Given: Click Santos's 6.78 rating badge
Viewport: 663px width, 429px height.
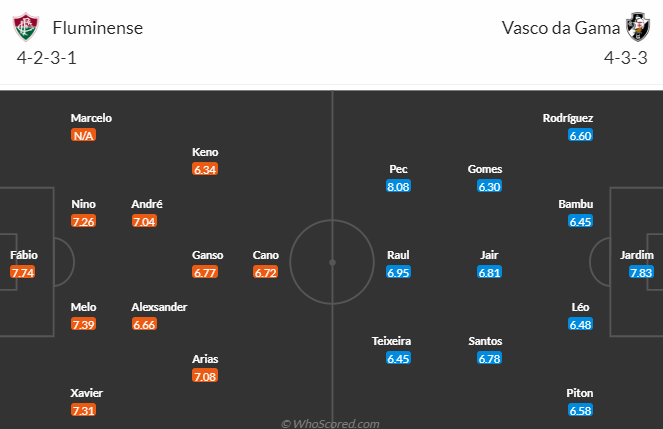Looking at the screenshot, I should pos(489,358).
